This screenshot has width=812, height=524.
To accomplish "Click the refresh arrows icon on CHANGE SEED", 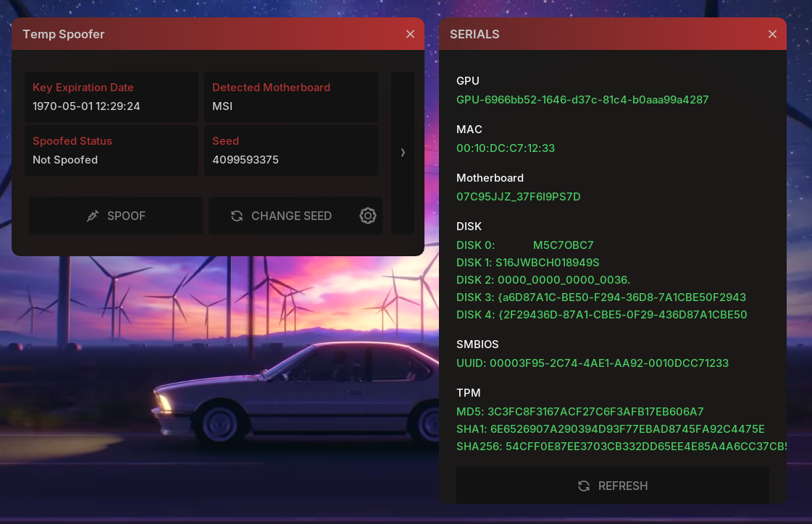I will 237,216.
